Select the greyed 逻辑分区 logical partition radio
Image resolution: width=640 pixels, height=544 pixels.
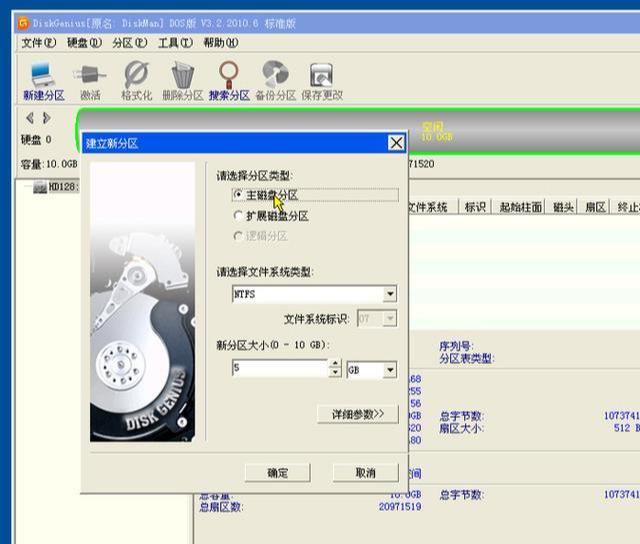(238, 236)
